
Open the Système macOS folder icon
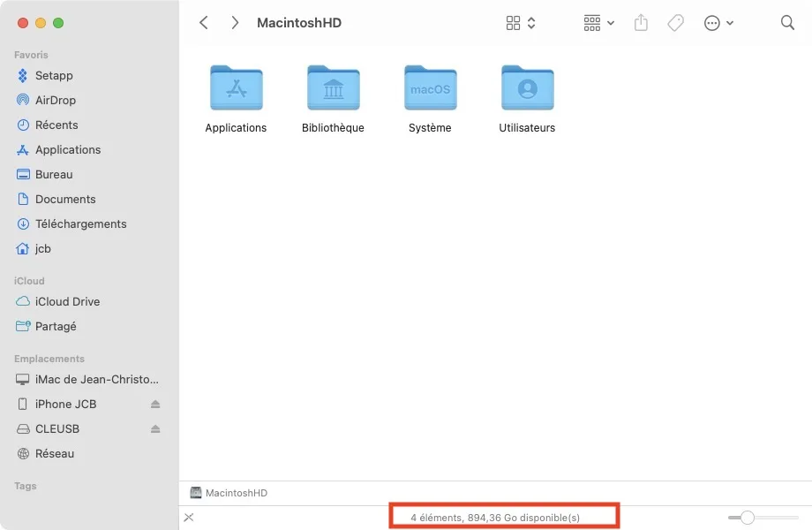click(431, 87)
